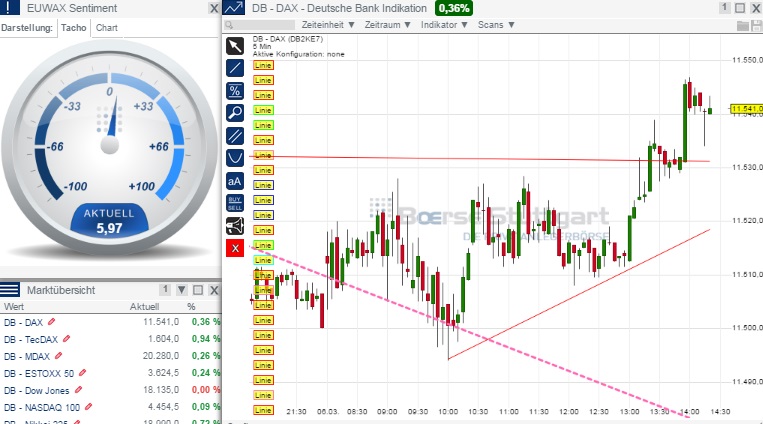Select the parallel channel lines tool
Viewport: 763px width, 424px height.
[235, 136]
